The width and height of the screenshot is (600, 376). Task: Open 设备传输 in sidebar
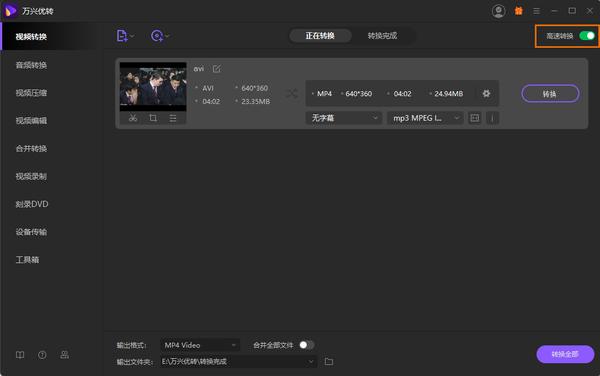[31, 232]
